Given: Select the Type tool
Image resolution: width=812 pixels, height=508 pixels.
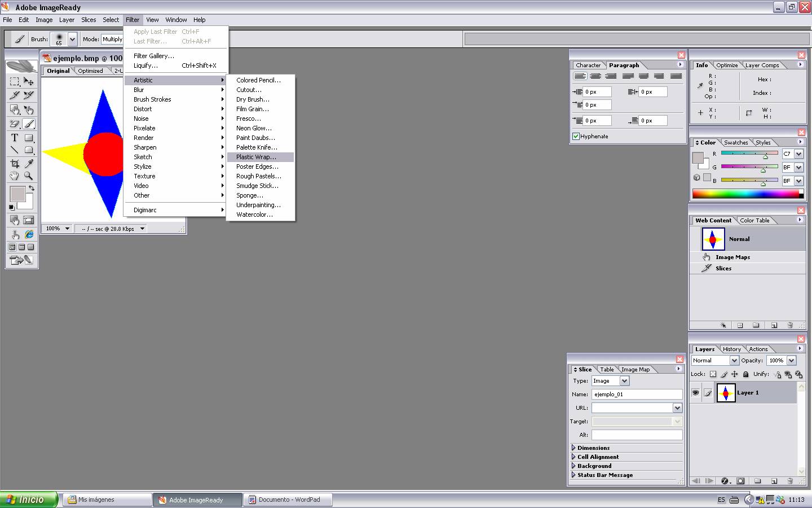Looking at the screenshot, I should coord(15,138).
